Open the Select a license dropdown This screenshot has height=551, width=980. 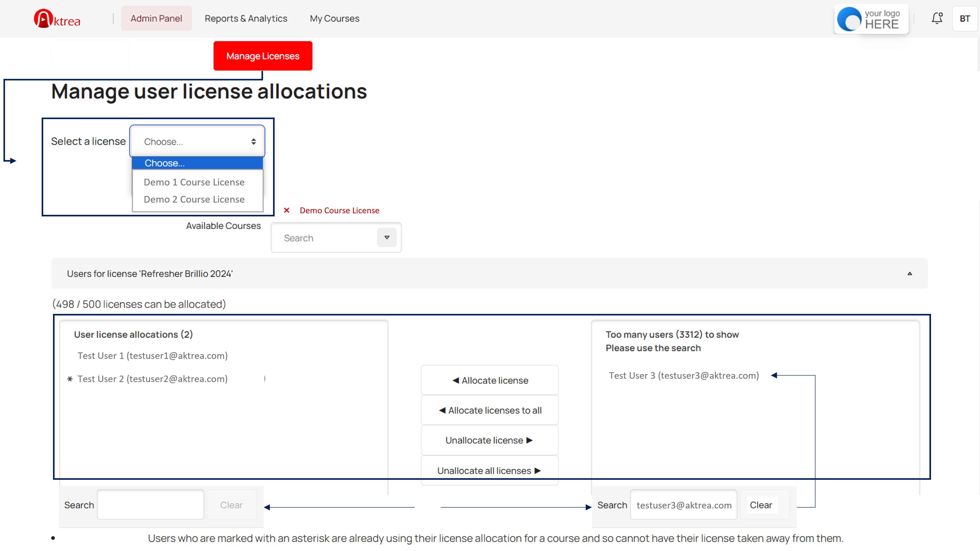[197, 141]
